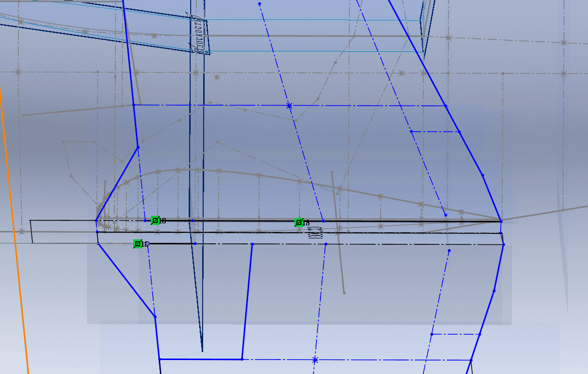The height and width of the screenshot is (374, 588).
Task: Select the lowest green relation icon 18
Action: pos(138,244)
